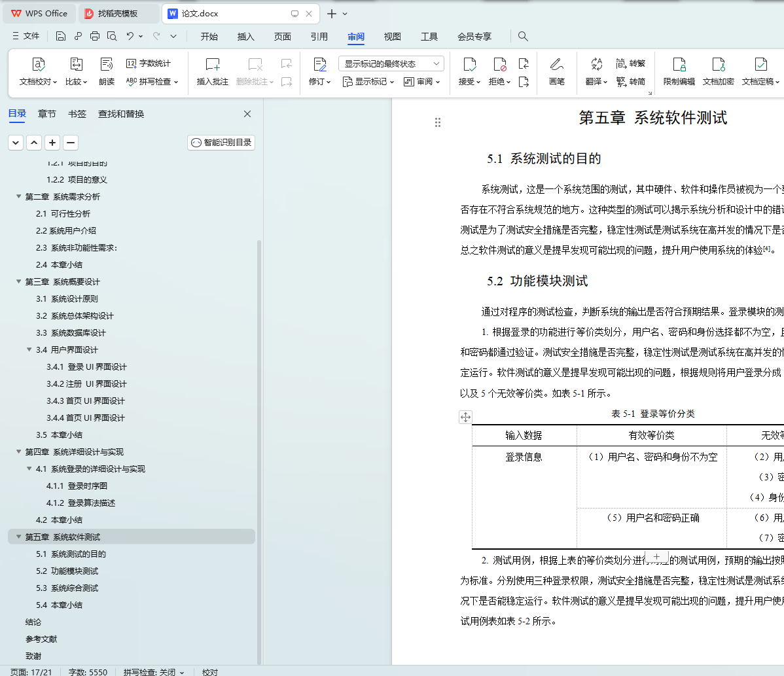Collapse 第五章 系统软件测试 node

point(18,537)
